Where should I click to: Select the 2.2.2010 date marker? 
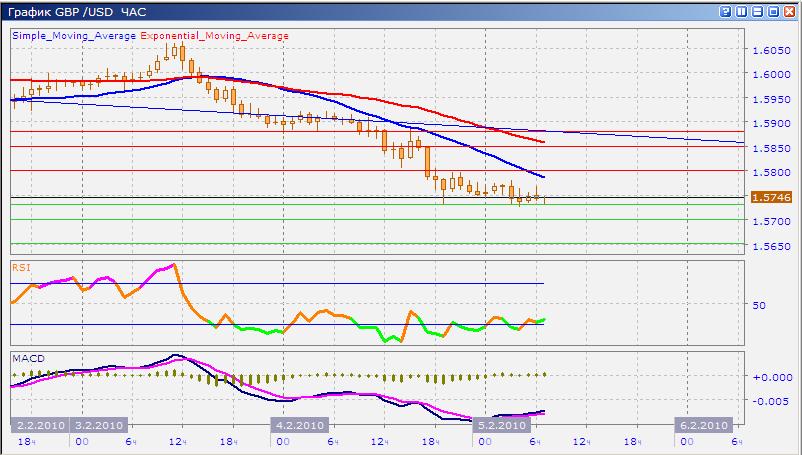(39, 425)
